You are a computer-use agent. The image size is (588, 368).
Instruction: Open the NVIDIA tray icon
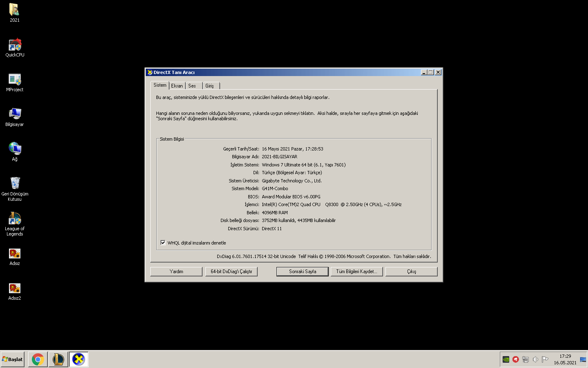tap(506, 359)
